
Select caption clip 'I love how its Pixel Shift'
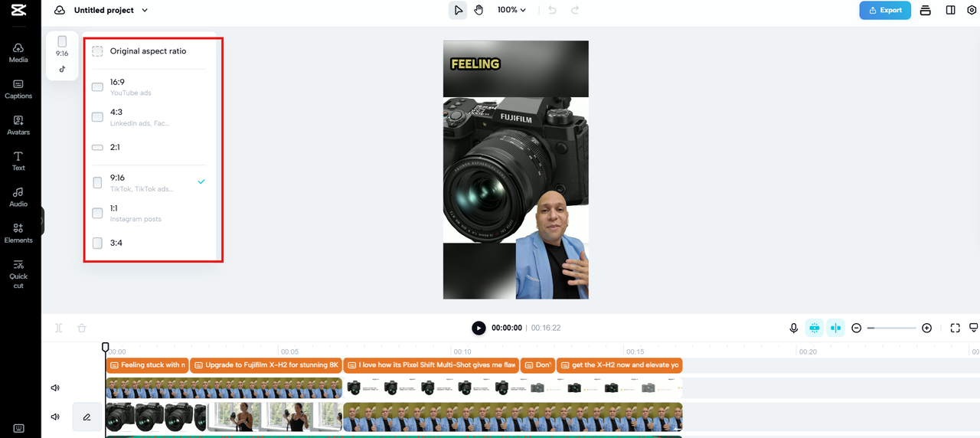tap(432, 365)
